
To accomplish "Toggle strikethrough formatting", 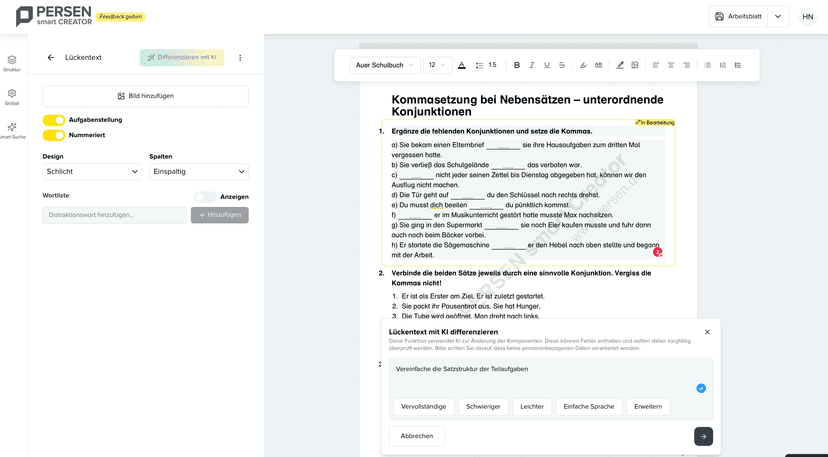I will point(562,65).
